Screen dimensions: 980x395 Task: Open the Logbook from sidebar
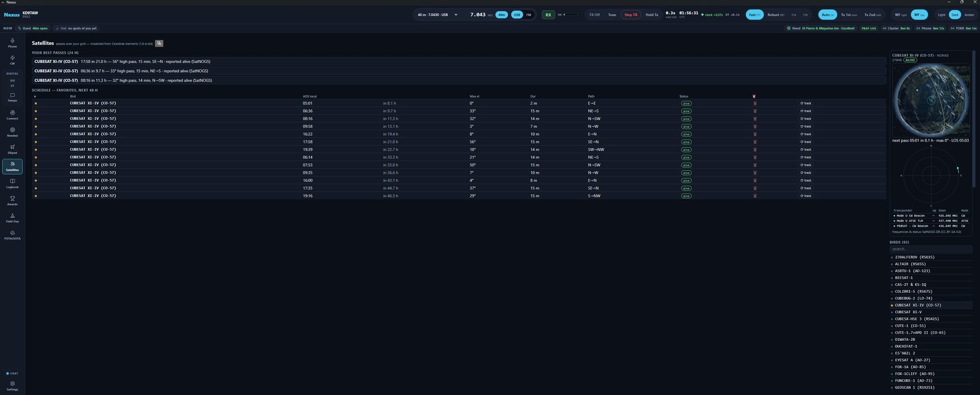click(x=12, y=183)
